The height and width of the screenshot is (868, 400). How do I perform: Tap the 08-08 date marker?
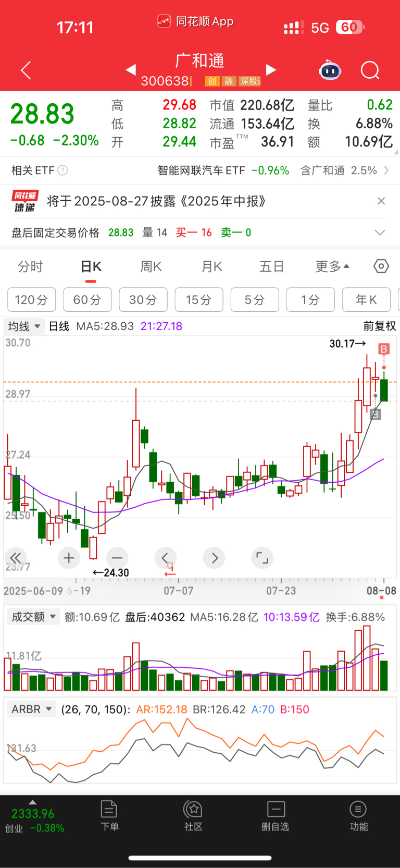381,591
